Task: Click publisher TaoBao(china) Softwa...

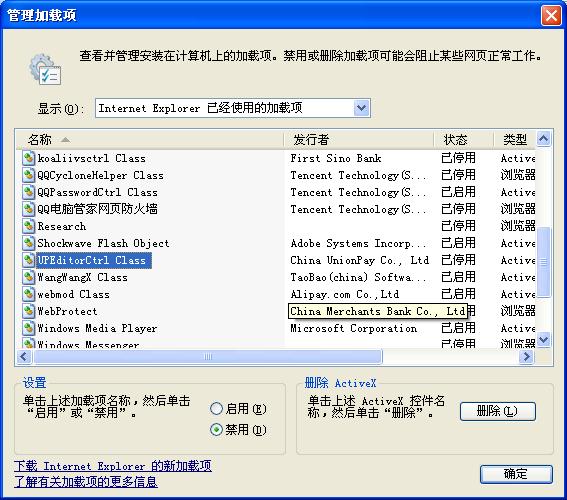Action: [x=358, y=277]
